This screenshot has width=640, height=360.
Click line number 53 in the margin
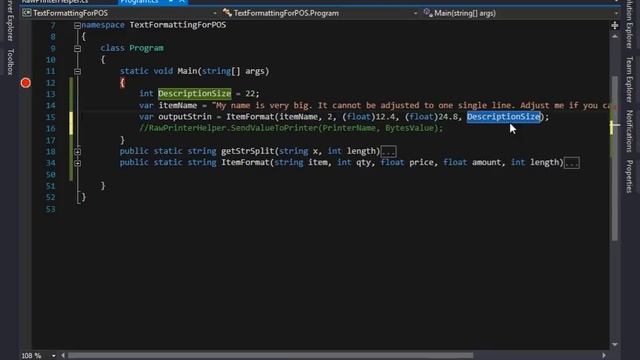(51, 209)
